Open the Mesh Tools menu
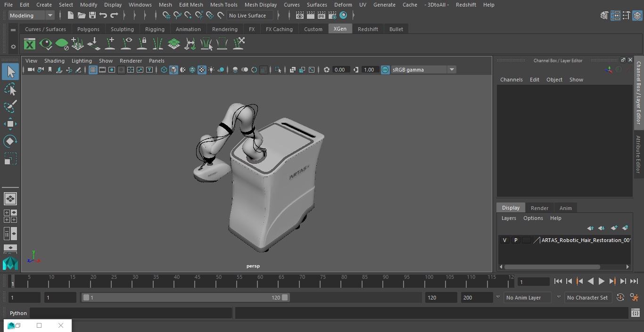This screenshot has width=644, height=332. click(223, 5)
